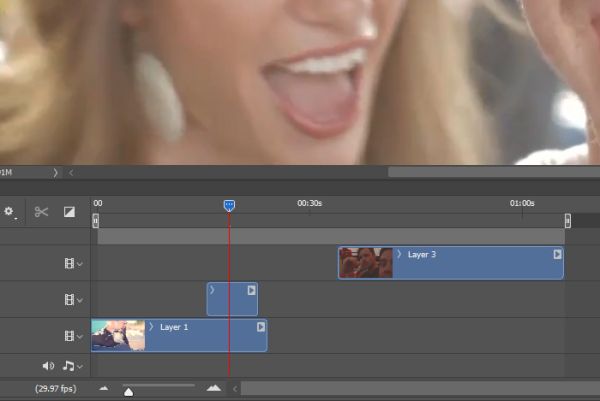Click scissors split at playhead icon

(41, 212)
